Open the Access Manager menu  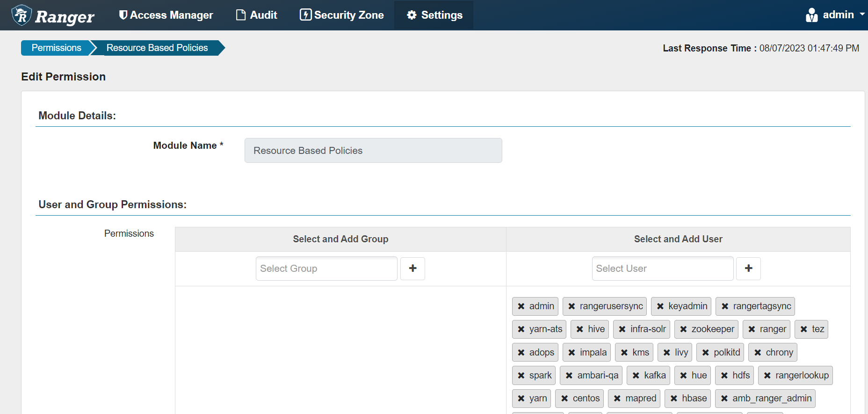point(166,15)
